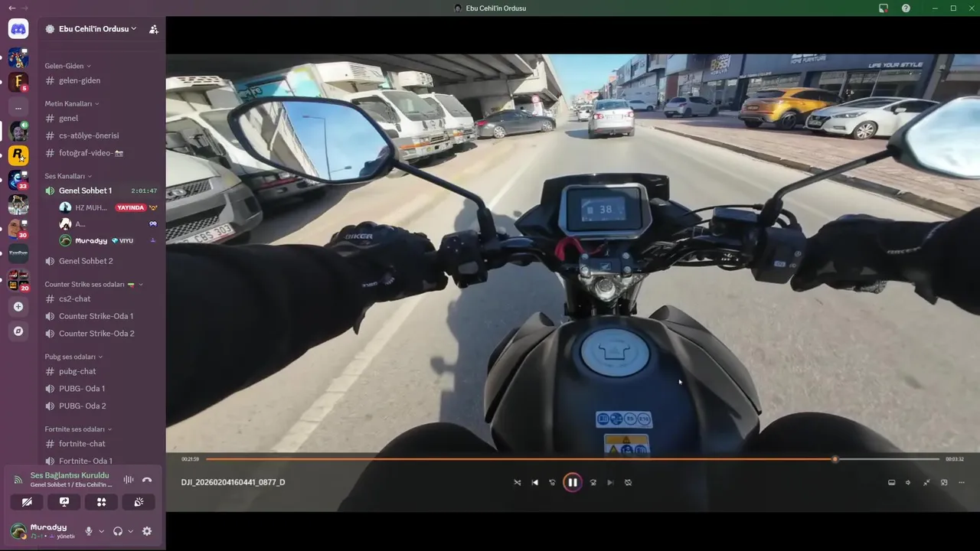Deafen with the headphones icon
This screenshot has height=551, width=980.
pos(118,531)
